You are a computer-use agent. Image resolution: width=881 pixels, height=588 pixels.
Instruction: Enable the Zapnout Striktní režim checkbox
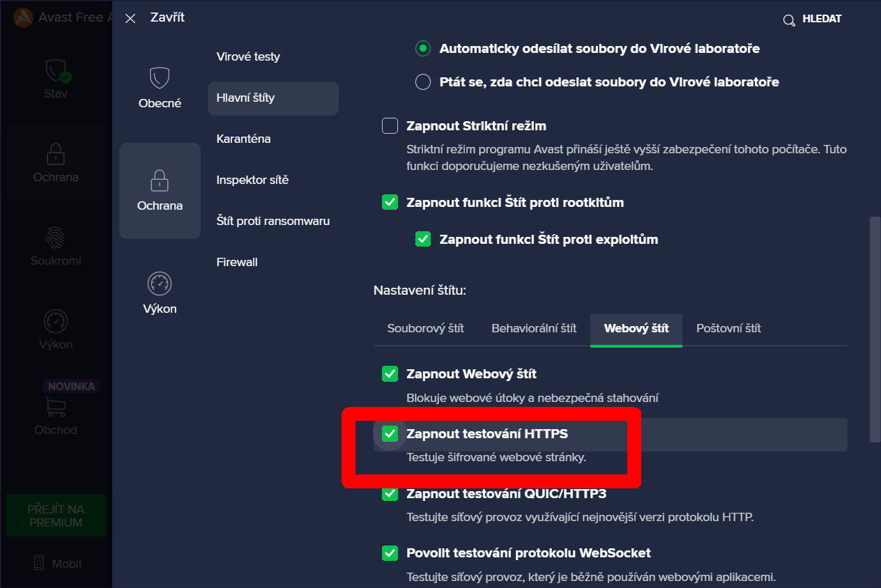(x=390, y=126)
